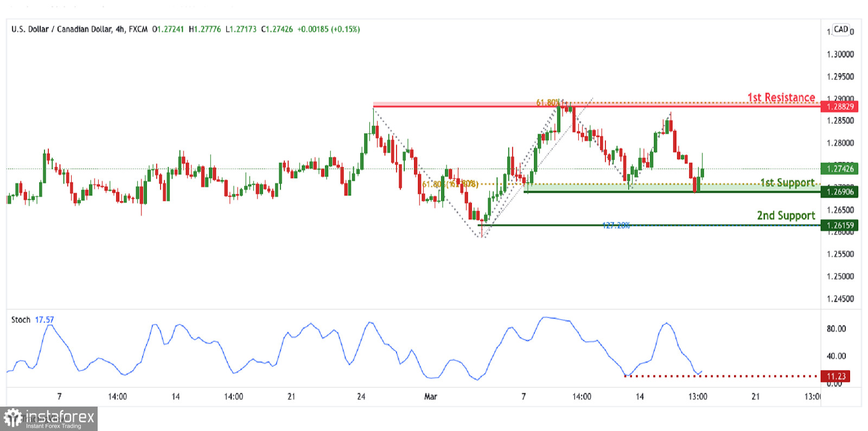868x431 pixels.
Task: Click the red 1st Resistance horizontal line
Action: [x=597, y=106]
